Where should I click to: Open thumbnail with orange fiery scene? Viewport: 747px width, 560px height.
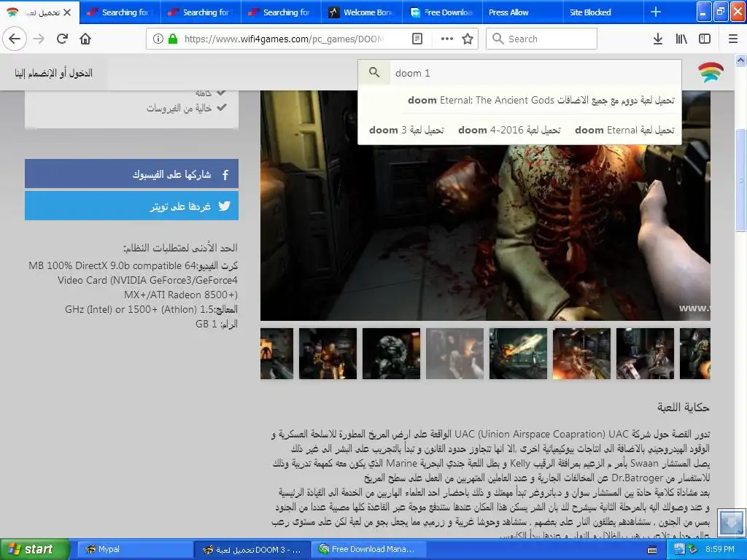click(581, 354)
